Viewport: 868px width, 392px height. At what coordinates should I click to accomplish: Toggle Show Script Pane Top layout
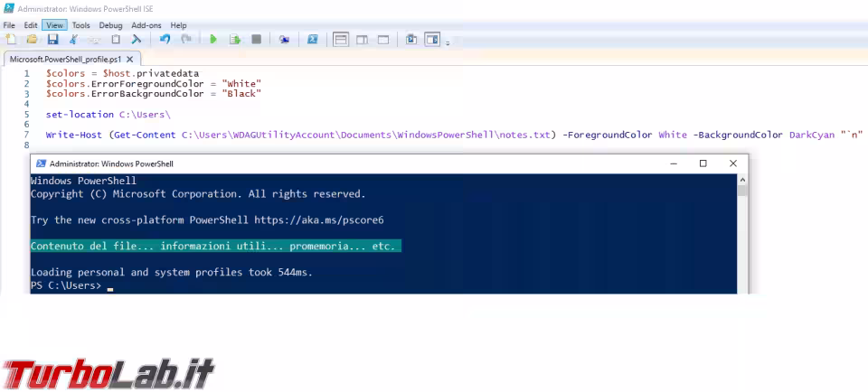(x=341, y=40)
